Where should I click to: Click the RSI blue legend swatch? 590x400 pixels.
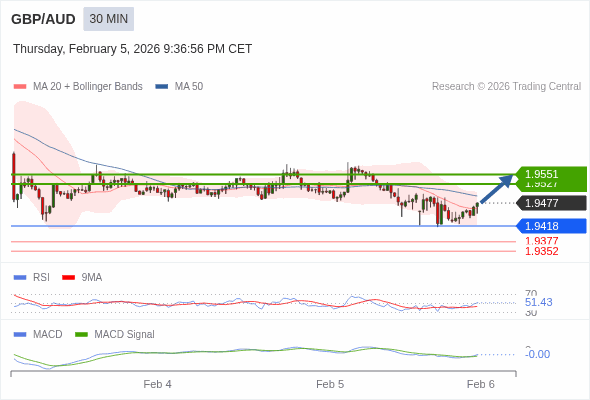coord(20,278)
